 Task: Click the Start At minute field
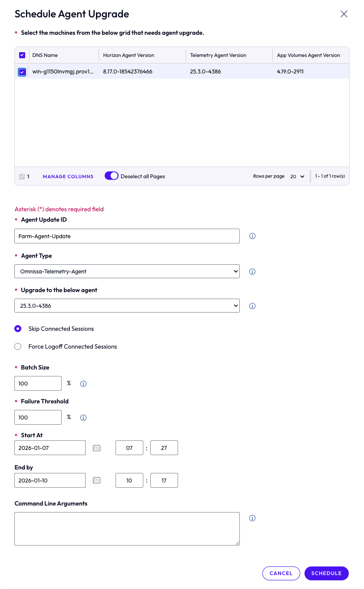(164, 448)
